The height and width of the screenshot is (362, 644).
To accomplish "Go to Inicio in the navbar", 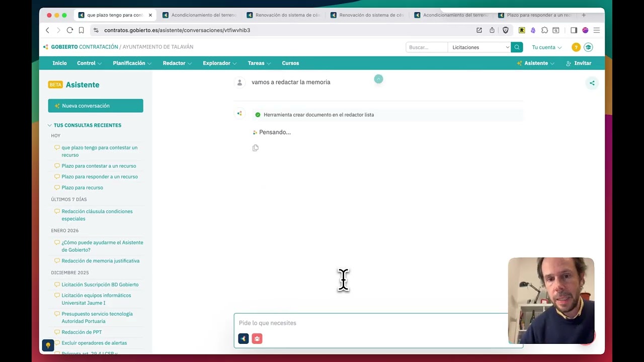I will click(59, 63).
